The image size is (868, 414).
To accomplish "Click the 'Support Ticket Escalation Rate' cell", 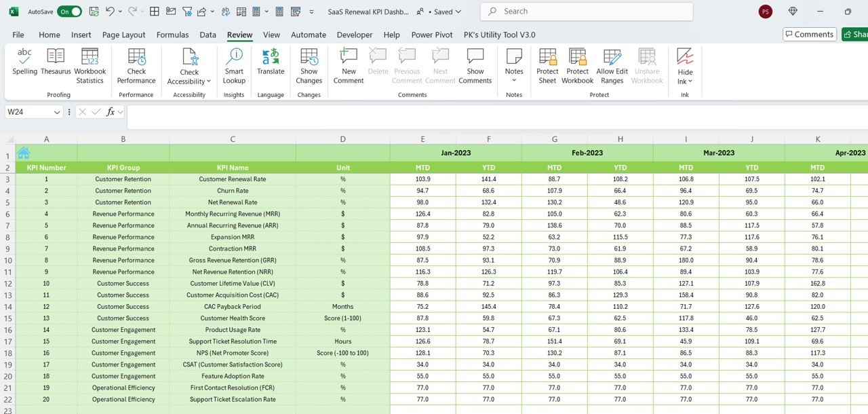I will coord(233,399).
